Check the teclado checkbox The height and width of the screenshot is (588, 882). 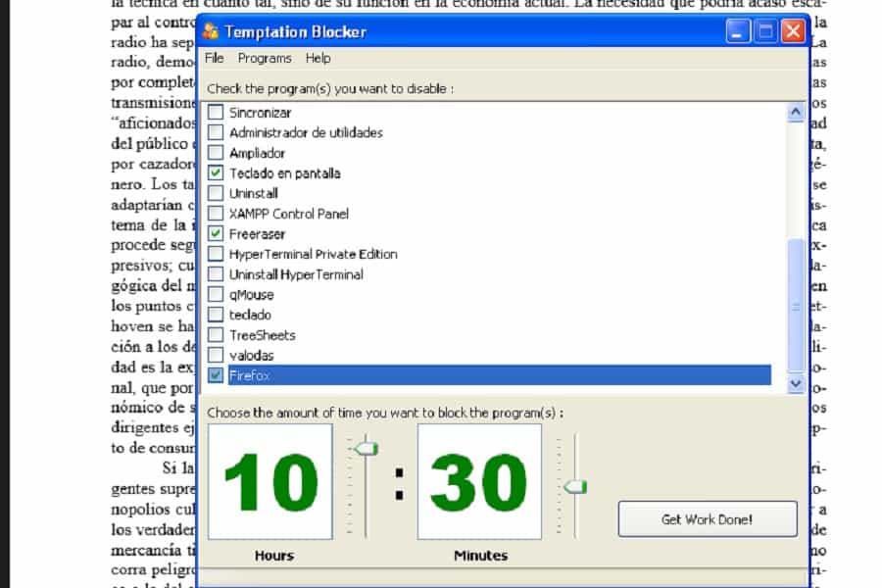click(216, 315)
